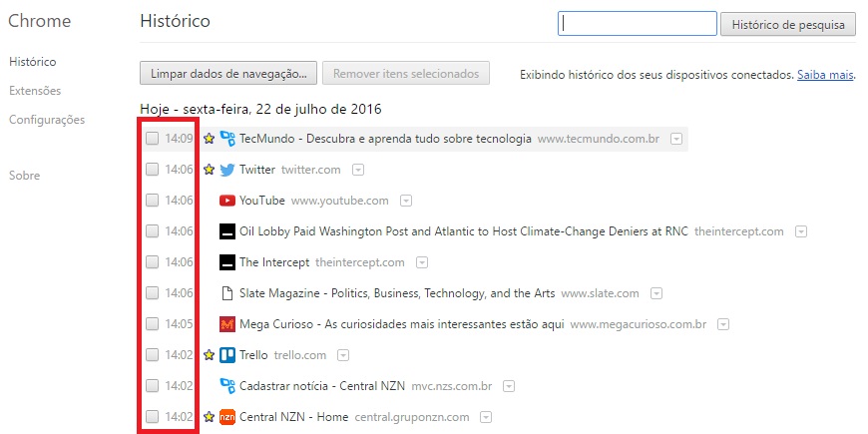Open dropdown arrow next to www.slate.com

[655, 294]
